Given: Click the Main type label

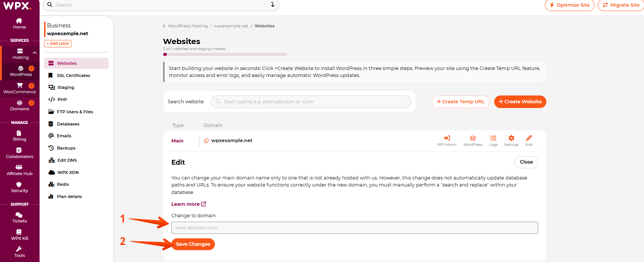Looking at the screenshot, I should click(178, 141).
